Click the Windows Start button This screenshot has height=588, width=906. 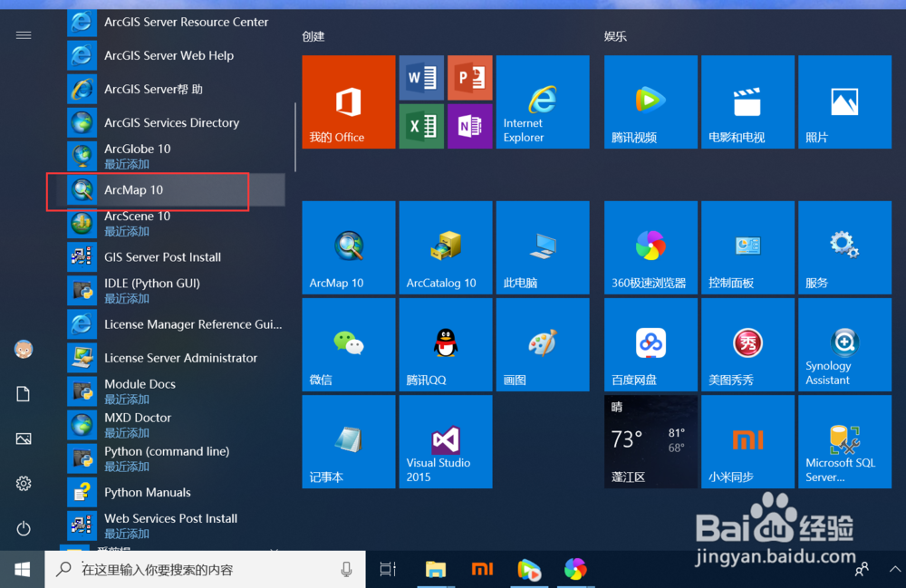(x=22, y=570)
